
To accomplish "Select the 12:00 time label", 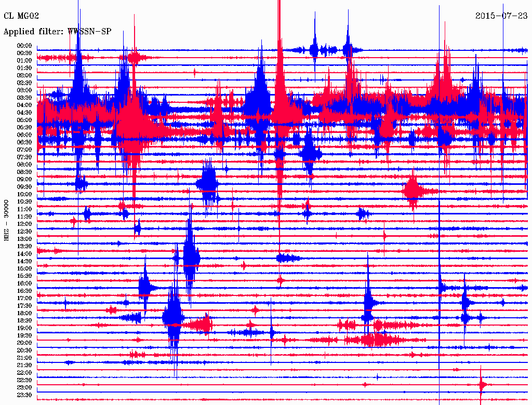I will 24,224.
